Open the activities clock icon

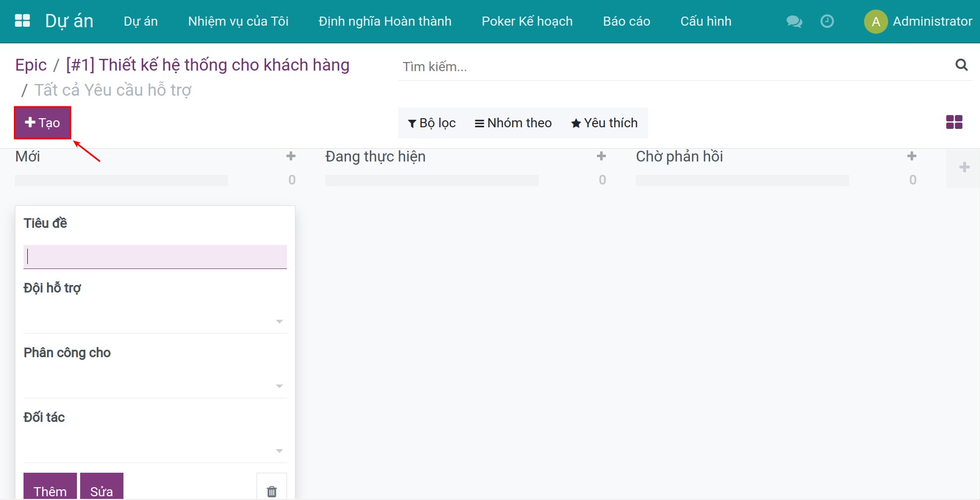pyautogui.click(x=827, y=21)
